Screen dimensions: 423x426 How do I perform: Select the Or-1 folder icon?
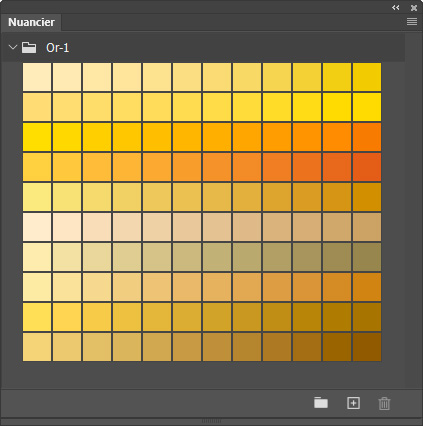[29, 47]
